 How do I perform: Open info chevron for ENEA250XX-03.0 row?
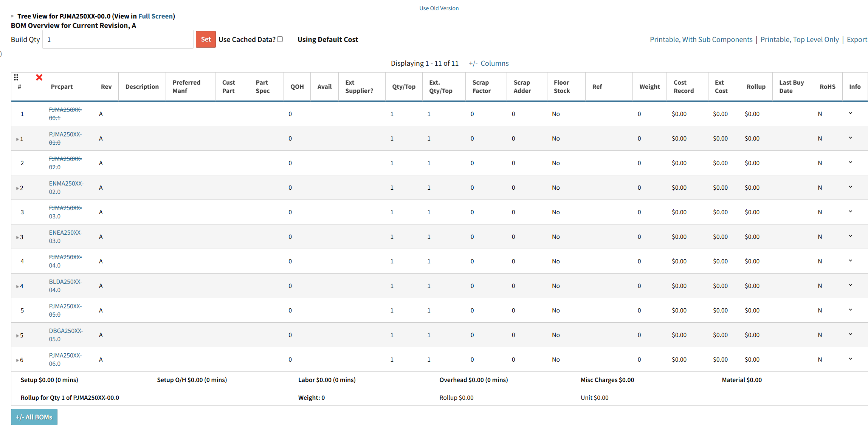point(850,236)
